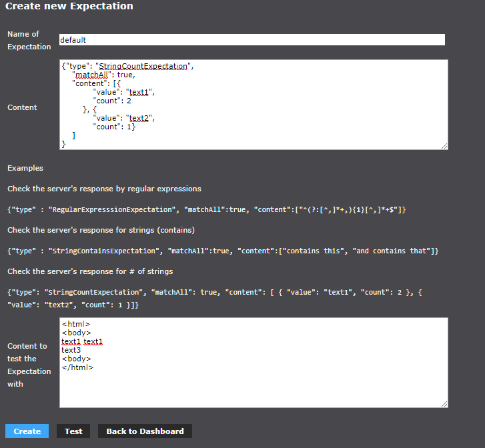The height and width of the screenshot is (448, 485).
Task: Click "Check the server's response for strings (contains)"
Action: (101, 230)
